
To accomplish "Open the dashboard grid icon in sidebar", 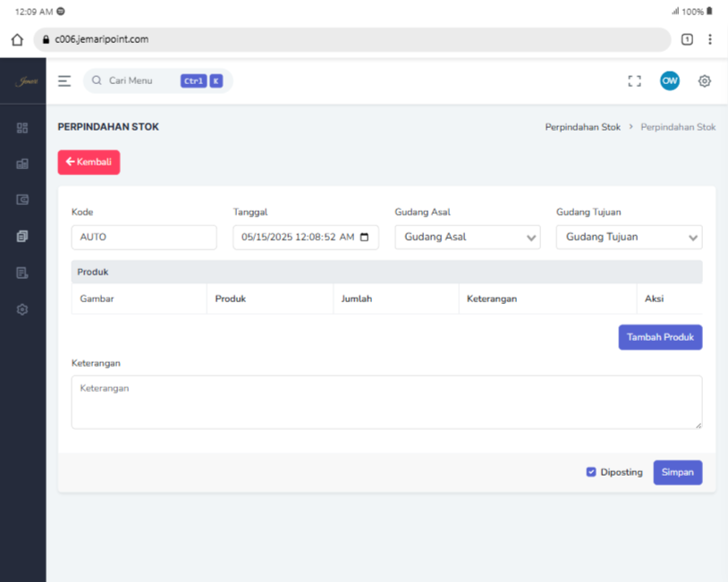I will [22, 128].
